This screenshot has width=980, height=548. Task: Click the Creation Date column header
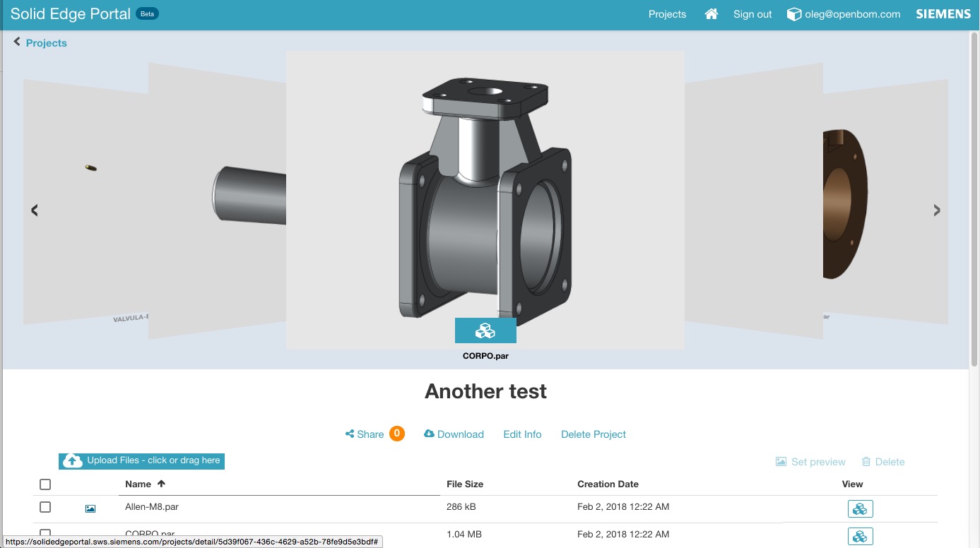point(608,484)
